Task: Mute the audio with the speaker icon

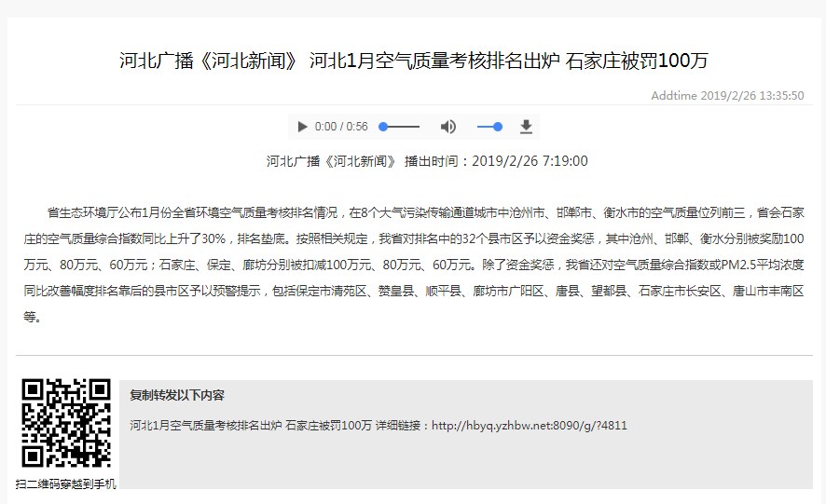Action: point(448,127)
